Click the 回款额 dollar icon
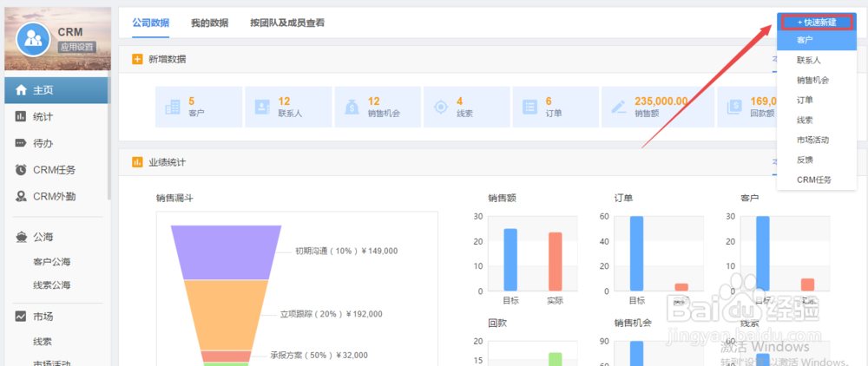 coord(734,107)
